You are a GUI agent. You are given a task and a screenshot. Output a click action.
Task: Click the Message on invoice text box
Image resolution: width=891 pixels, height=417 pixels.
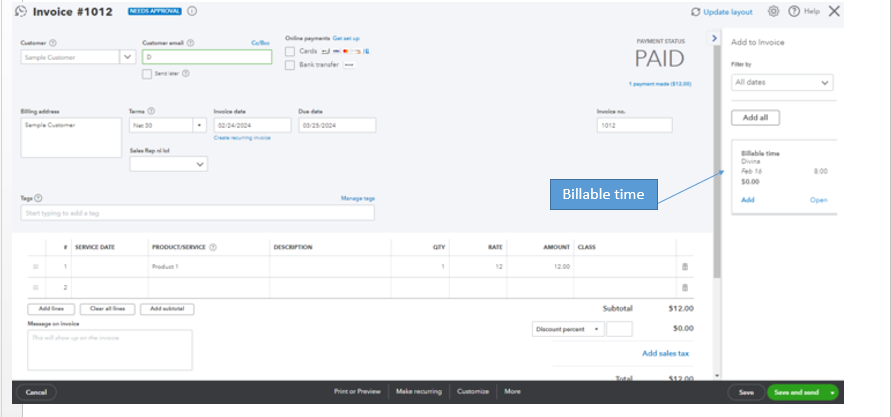pos(110,349)
